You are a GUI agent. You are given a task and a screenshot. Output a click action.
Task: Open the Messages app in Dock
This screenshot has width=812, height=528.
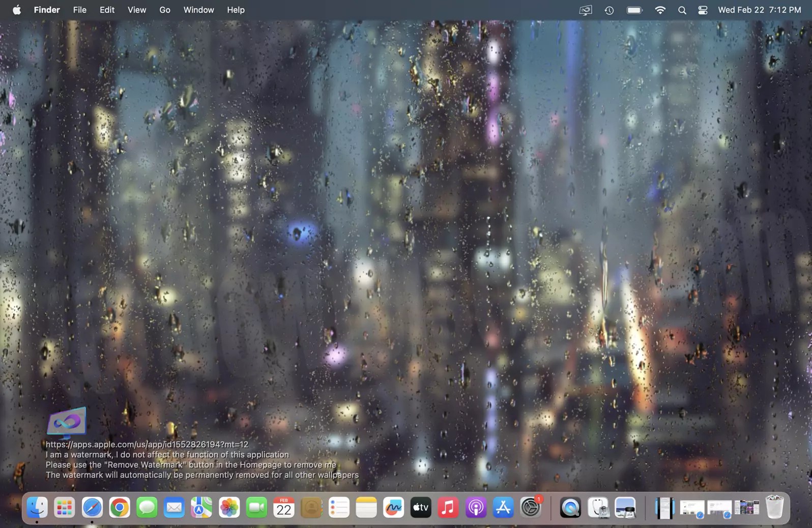tap(147, 508)
